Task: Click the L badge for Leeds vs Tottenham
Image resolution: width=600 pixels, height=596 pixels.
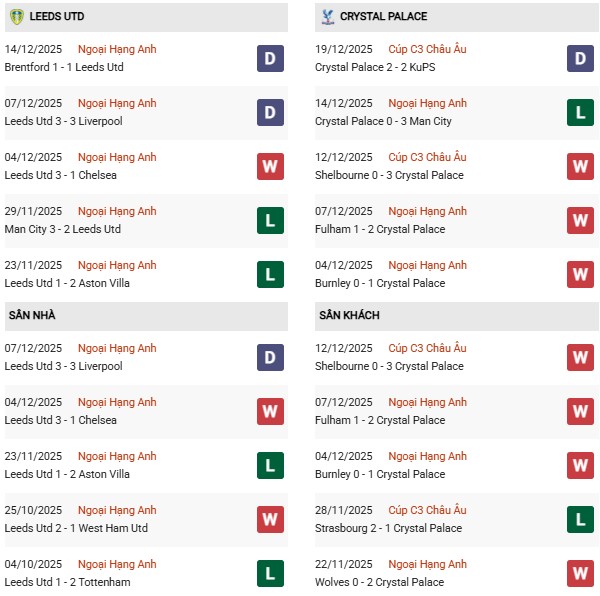Action: pyautogui.click(x=270, y=573)
